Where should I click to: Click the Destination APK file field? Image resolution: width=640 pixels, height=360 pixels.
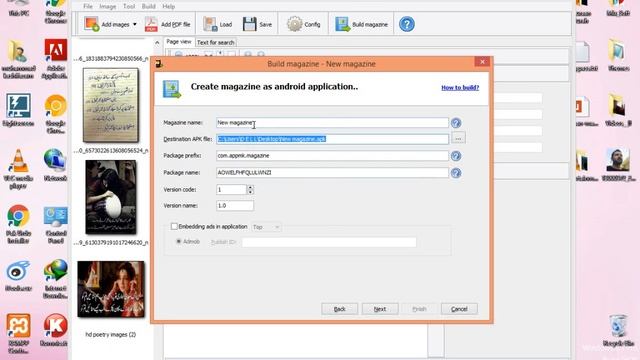(332, 139)
